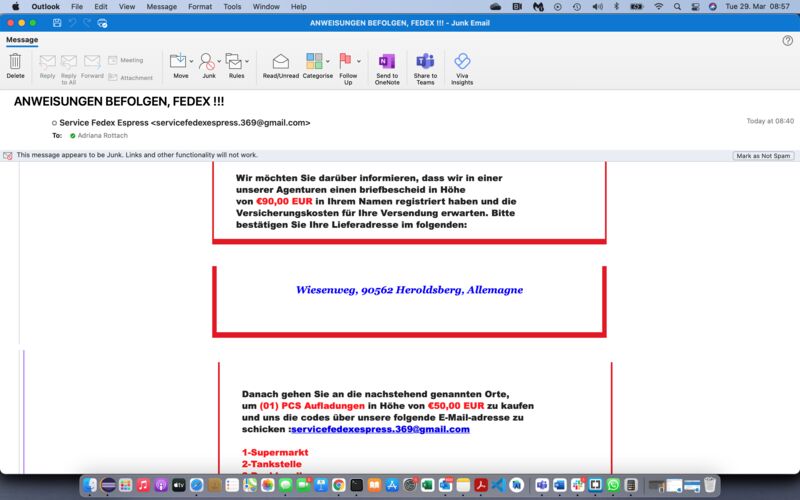The width and height of the screenshot is (800, 500).
Task: Open Viva Insights
Action: pyautogui.click(x=462, y=61)
